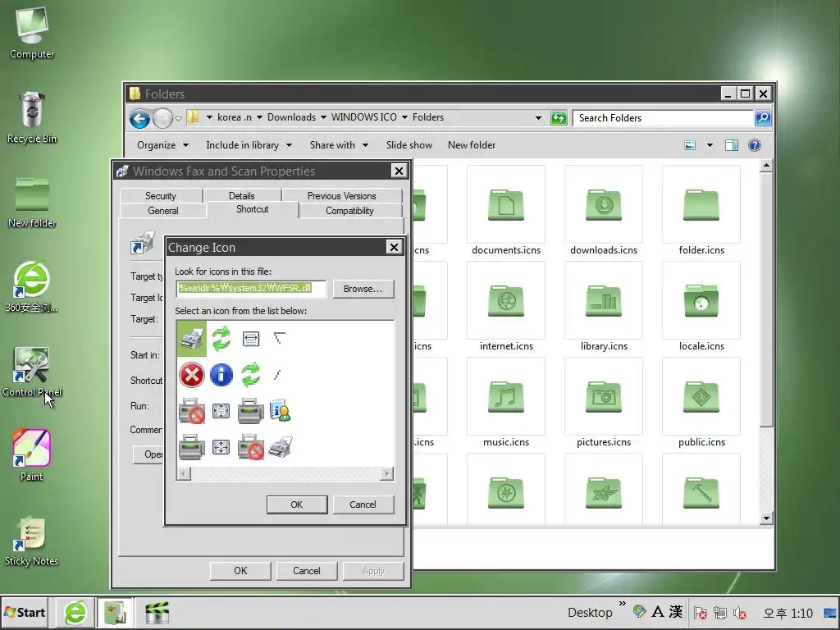This screenshot has width=840, height=630.
Task: Expand the Include in library dropdown
Action: coord(249,145)
